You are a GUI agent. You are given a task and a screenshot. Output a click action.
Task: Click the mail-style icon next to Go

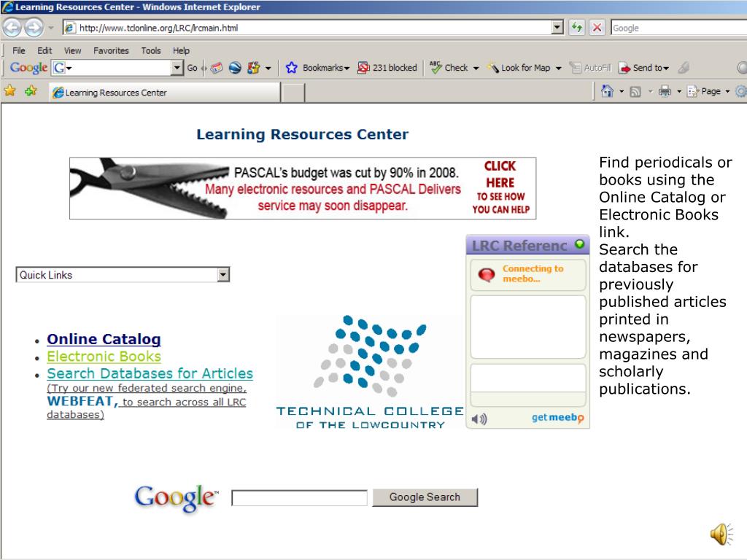(217, 68)
